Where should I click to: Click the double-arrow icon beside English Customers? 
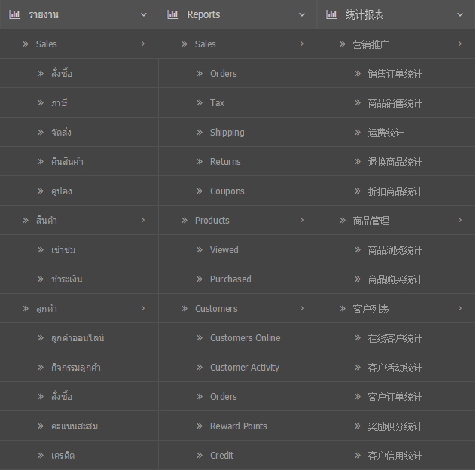(x=185, y=309)
